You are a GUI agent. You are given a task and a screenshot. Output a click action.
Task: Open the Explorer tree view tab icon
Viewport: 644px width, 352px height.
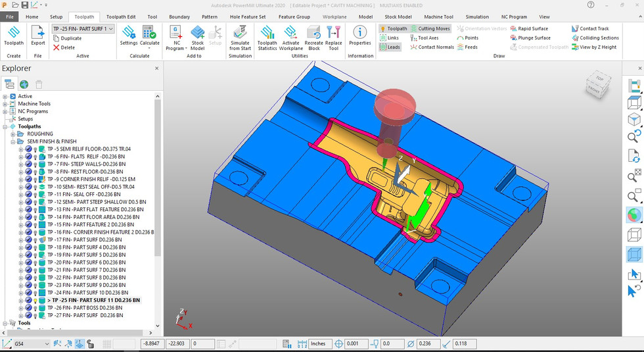click(9, 84)
